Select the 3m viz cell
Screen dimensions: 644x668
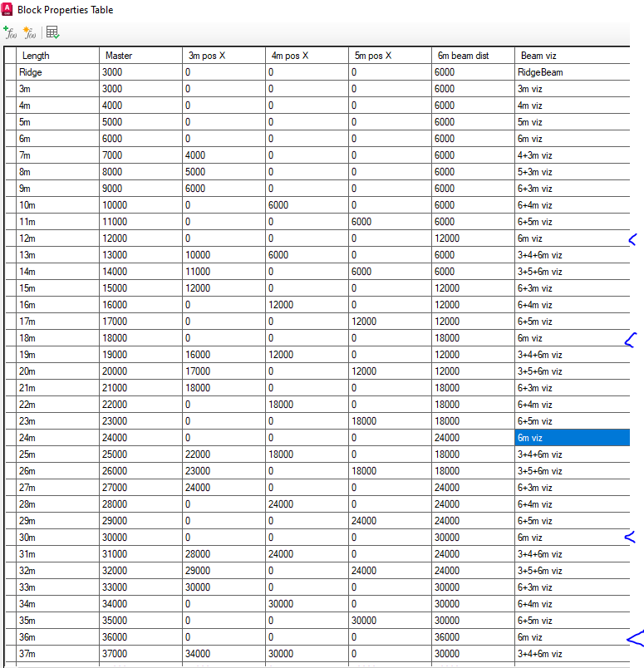tap(573, 89)
